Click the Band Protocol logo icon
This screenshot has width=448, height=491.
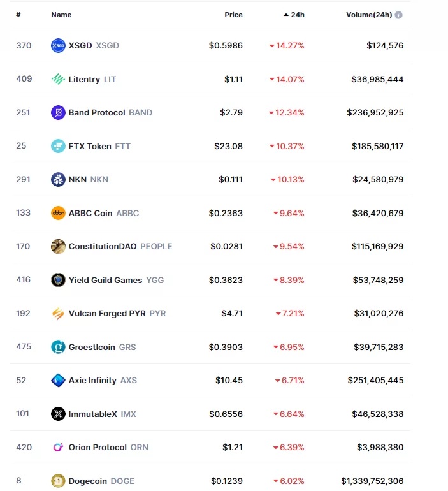(58, 112)
